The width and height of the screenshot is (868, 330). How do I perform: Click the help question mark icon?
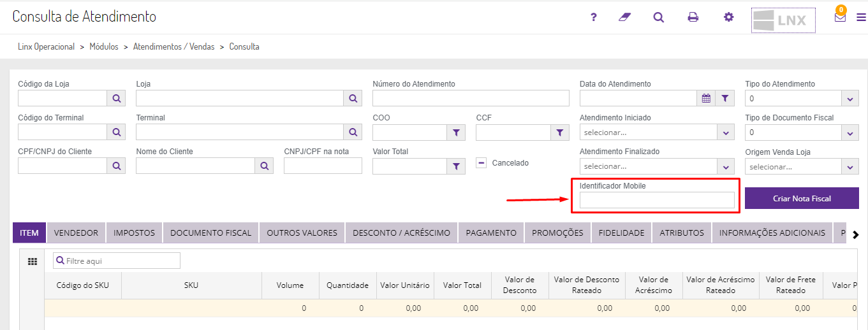click(x=594, y=17)
